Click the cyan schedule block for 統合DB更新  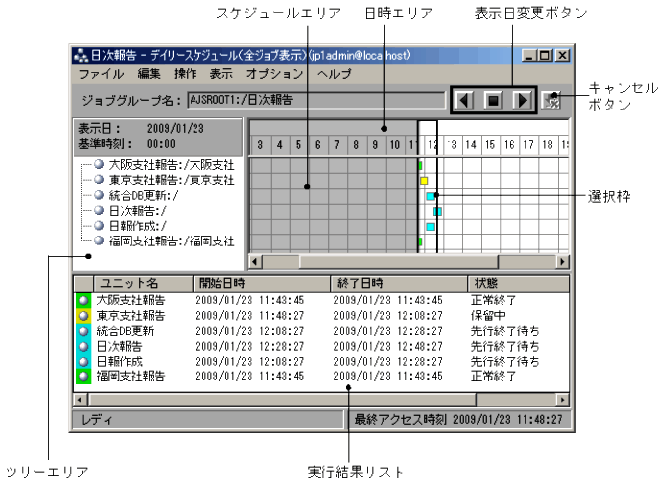431,196
